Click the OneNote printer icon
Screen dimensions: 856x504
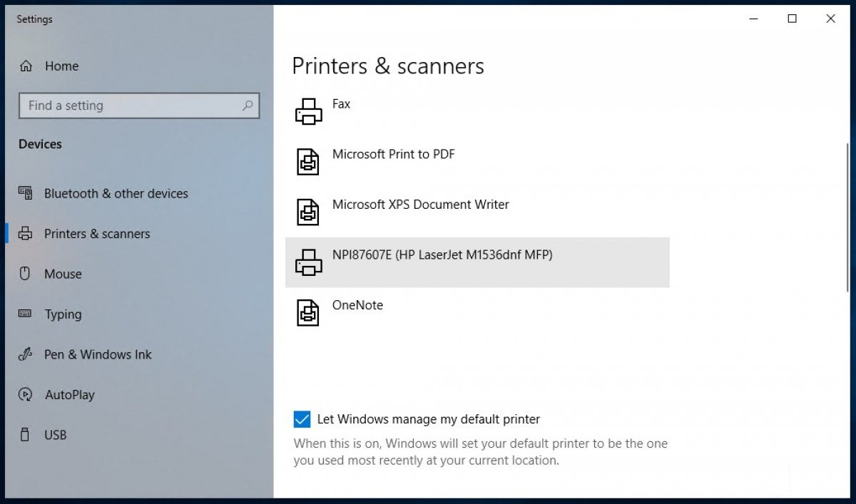click(x=308, y=312)
